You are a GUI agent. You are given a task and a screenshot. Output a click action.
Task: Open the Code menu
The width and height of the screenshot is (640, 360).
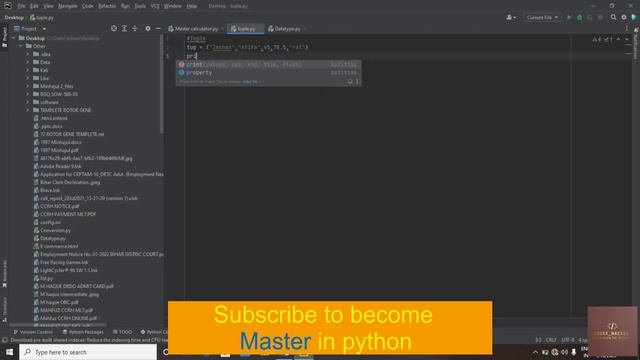coord(87,6)
